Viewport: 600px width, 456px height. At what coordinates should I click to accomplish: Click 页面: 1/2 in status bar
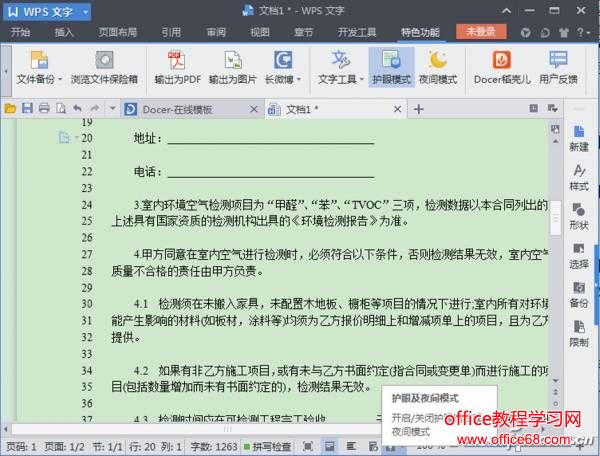click(64, 446)
